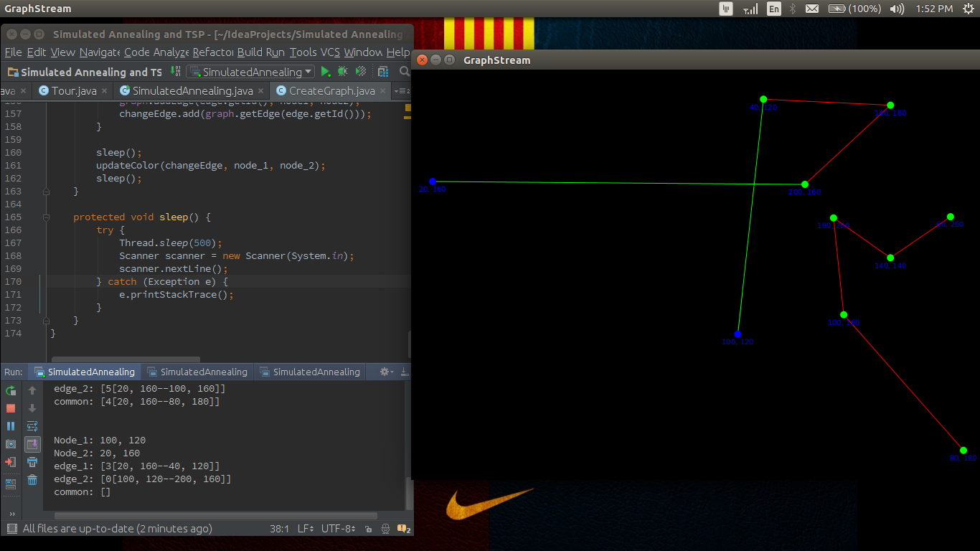Hide the Run panel with the pin-down icon

tap(405, 372)
